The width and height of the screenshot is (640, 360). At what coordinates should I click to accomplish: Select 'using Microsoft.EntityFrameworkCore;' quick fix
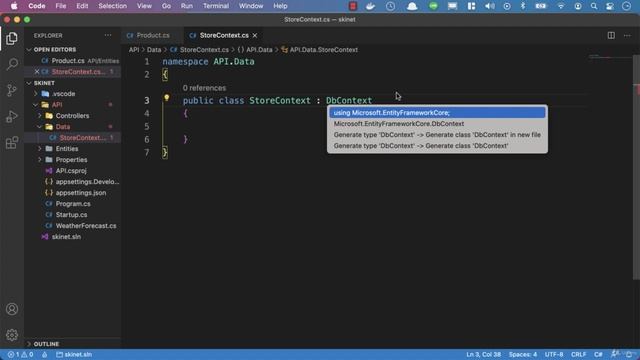click(x=437, y=113)
